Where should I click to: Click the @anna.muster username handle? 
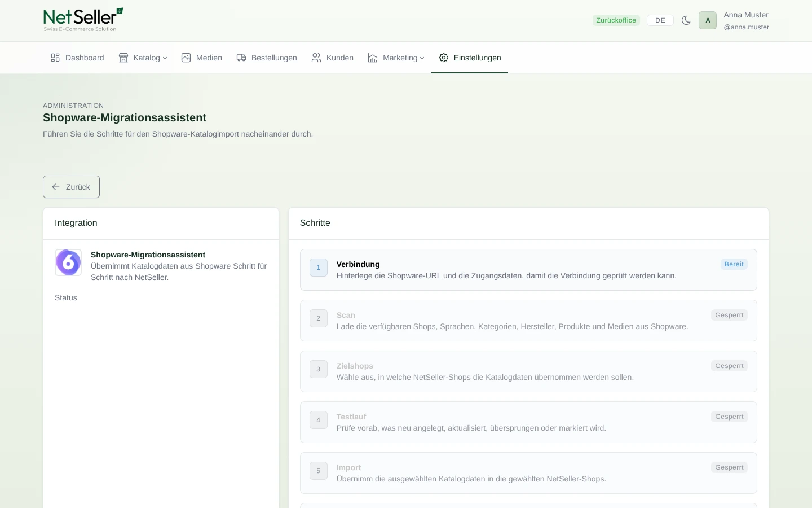tap(746, 27)
